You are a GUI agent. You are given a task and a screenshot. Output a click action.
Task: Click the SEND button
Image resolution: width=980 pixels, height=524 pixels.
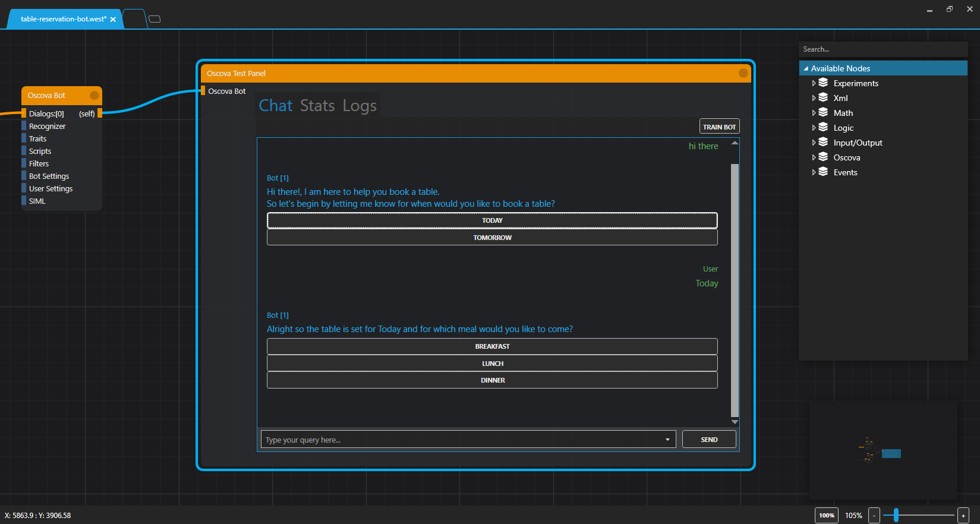tap(709, 440)
